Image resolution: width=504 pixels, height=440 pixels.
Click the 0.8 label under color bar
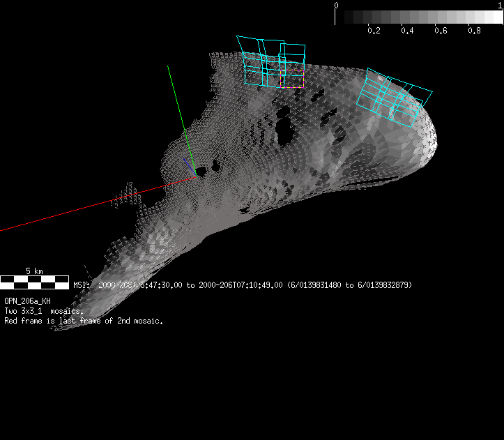click(475, 31)
